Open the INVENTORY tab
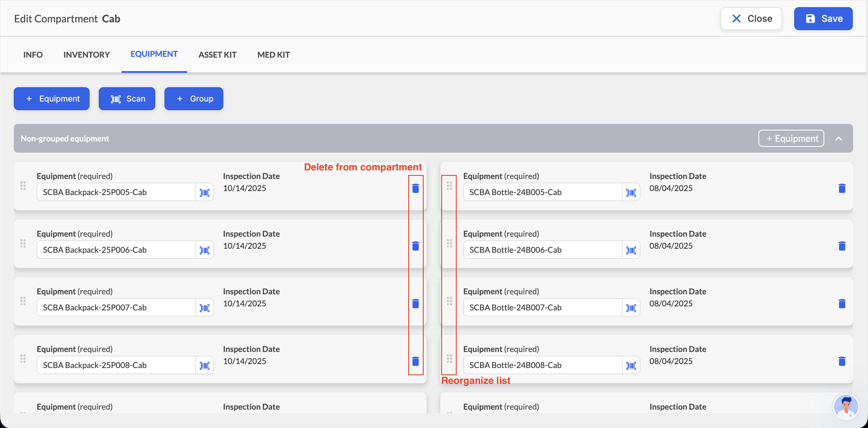The height and width of the screenshot is (428, 868). [87, 55]
